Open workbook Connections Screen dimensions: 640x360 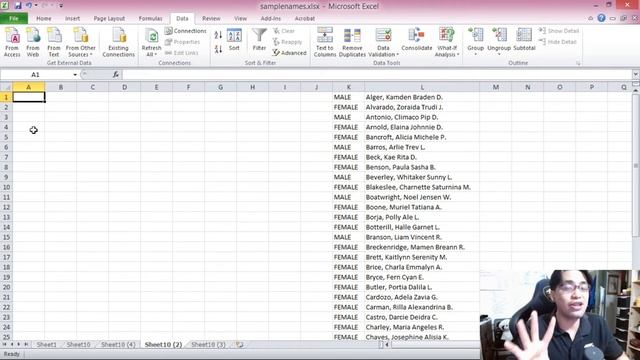coord(186,31)
